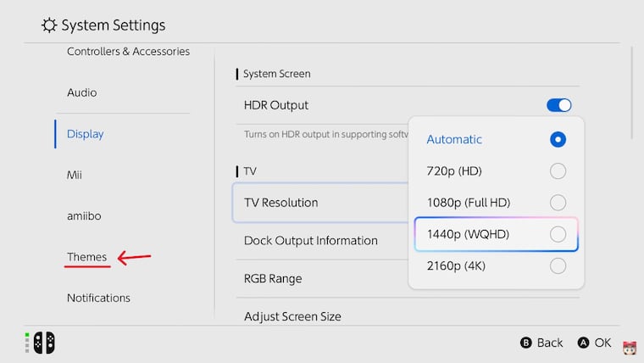
Task: Toggle the HDR Output switch
Action: tap(559, 105)
